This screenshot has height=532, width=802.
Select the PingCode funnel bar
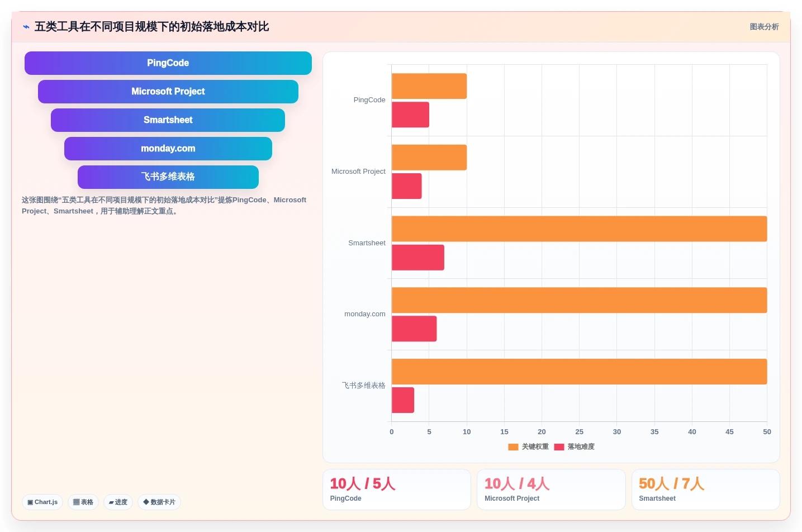168,63
